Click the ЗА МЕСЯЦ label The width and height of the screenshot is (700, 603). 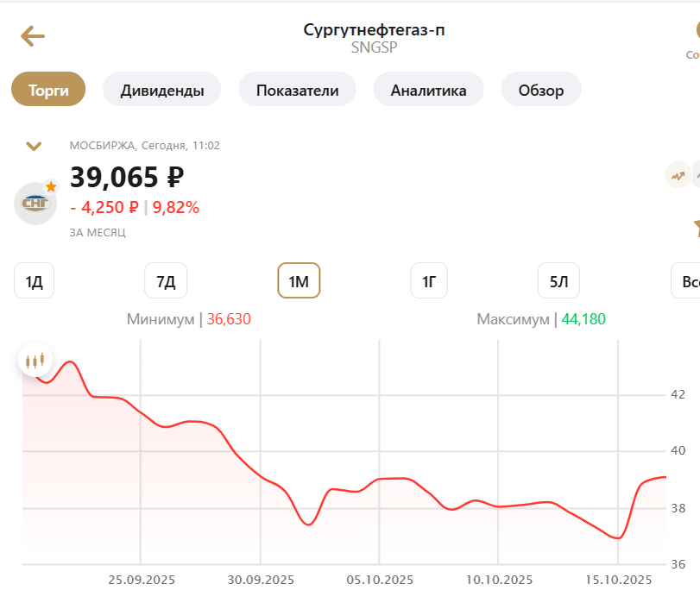[98, 233]
